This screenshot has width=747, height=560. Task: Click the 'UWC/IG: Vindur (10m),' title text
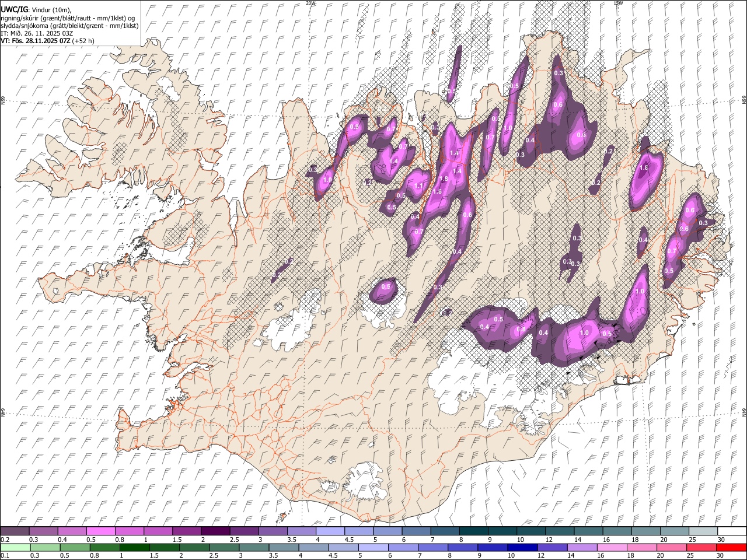pos(36,10)
